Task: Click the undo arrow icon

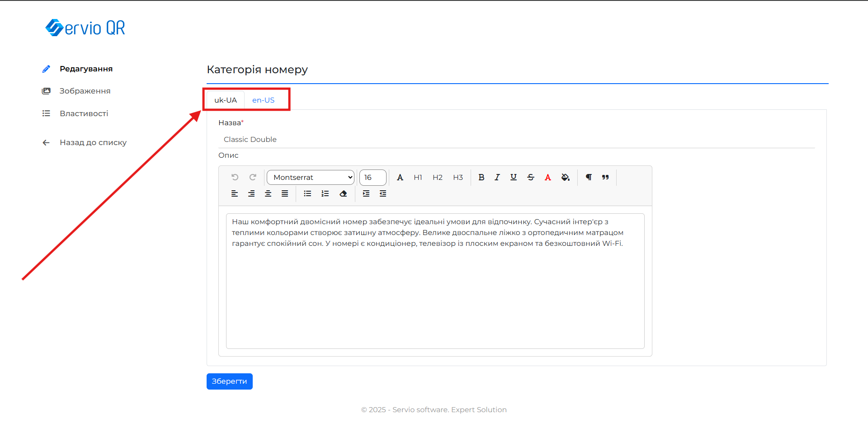Action: pos(235,177)
